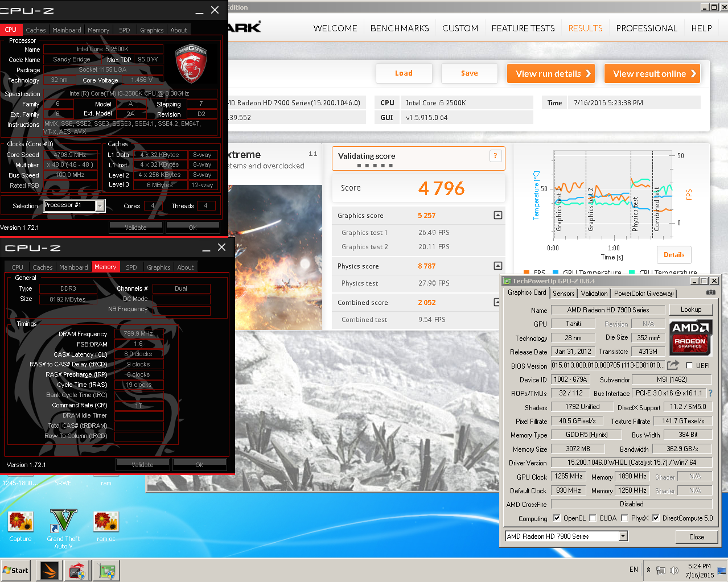Click the GPU-Z title bar application icon
Screen dimensions: 728x582
coord(507,281)
